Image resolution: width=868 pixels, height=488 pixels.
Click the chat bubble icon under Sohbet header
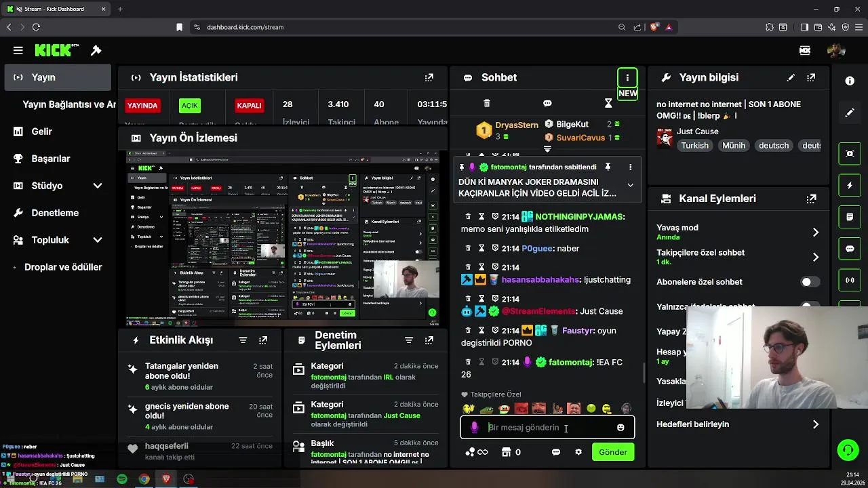(x=547, y=103)
